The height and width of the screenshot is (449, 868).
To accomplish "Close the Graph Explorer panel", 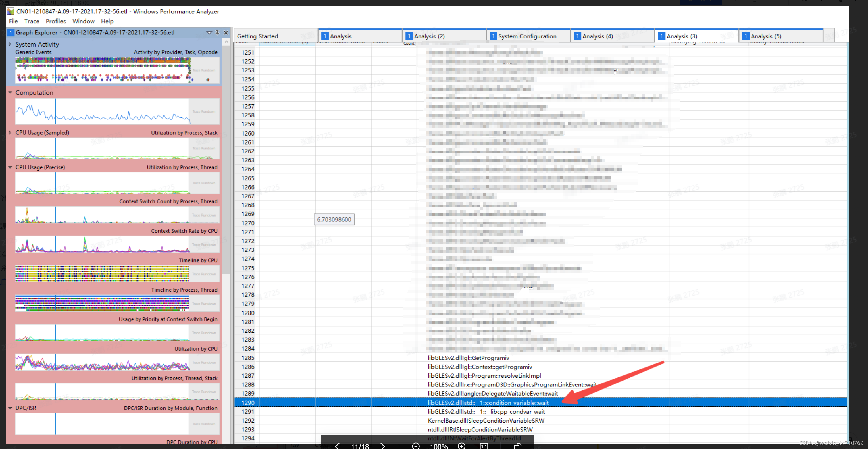I will coord(226,32).
